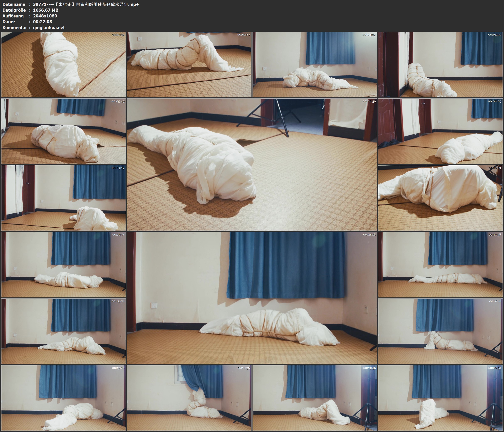504x432 pixels.
Task: Select the 00:09:19 frame
Action: pos(64,198)
